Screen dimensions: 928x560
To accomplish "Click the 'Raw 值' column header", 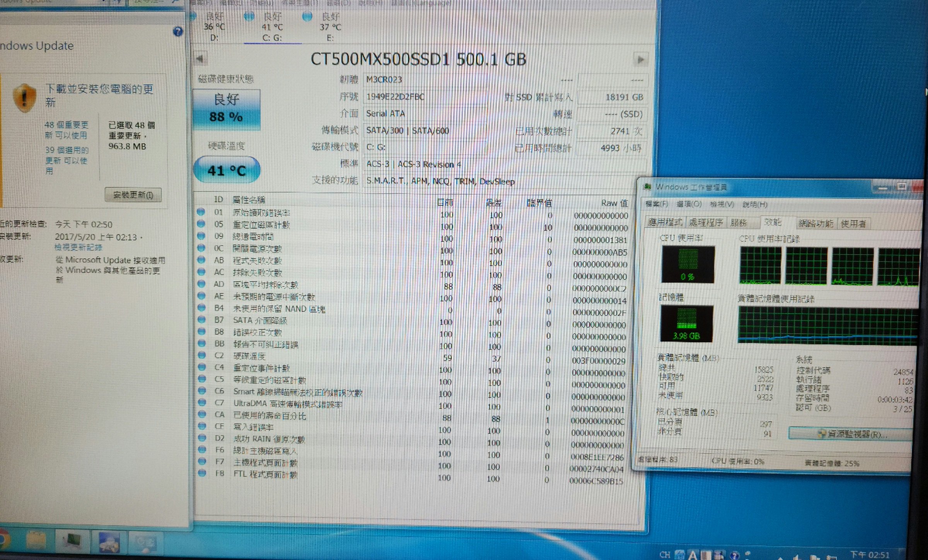I will (x=614, y=203).
